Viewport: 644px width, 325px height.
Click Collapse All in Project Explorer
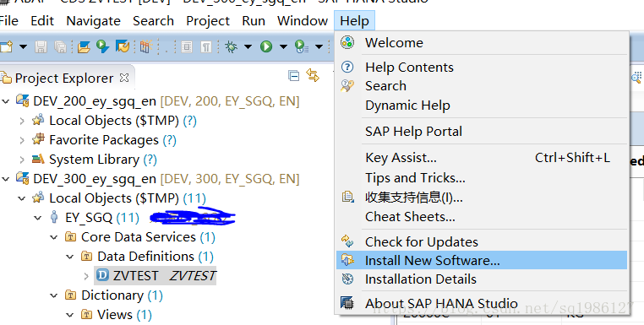click(293, 75)
